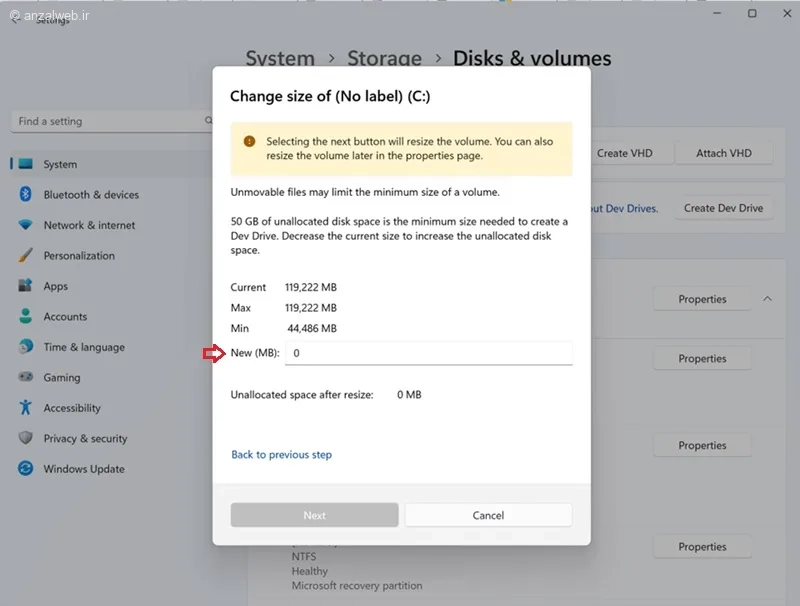800x606 pixels.
Task: Open Properties button beside the chevron
Action: point(702,299)
